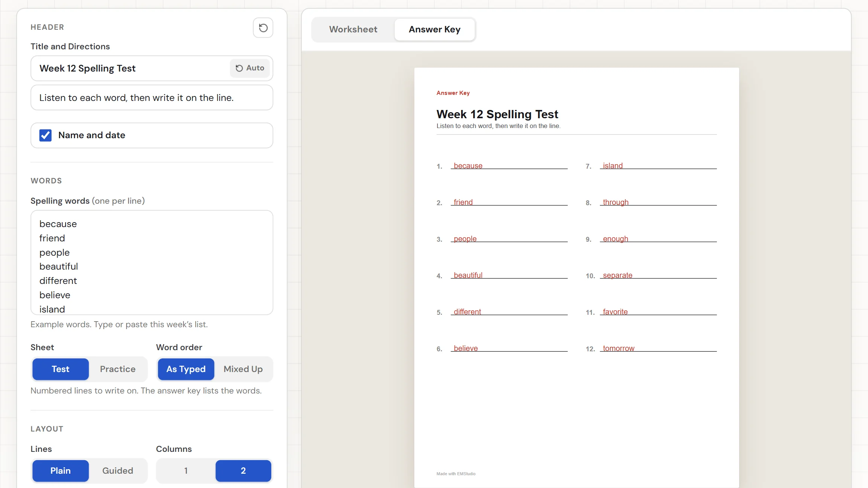Click the word 'believe' in the word list
This screenshot has height=488, width=868.
(55, 295)
